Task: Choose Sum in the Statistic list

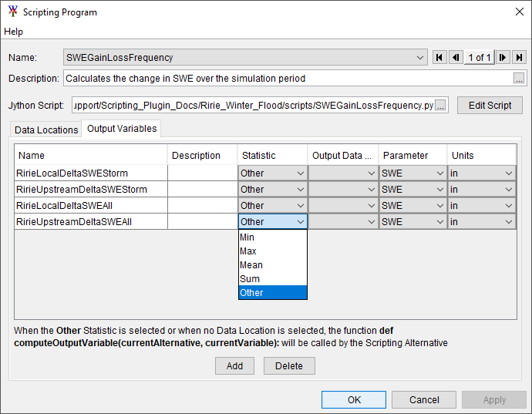Action: coord(250,279)
